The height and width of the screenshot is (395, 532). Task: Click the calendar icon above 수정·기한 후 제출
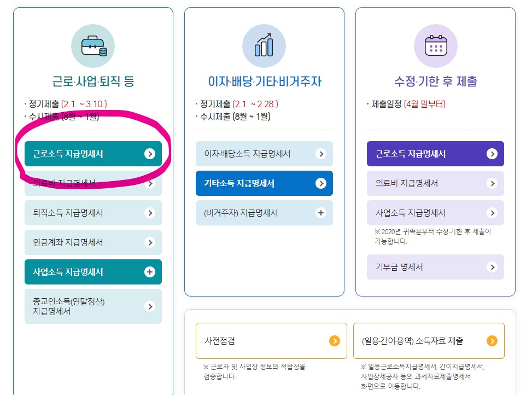click(x=435, y=46)
